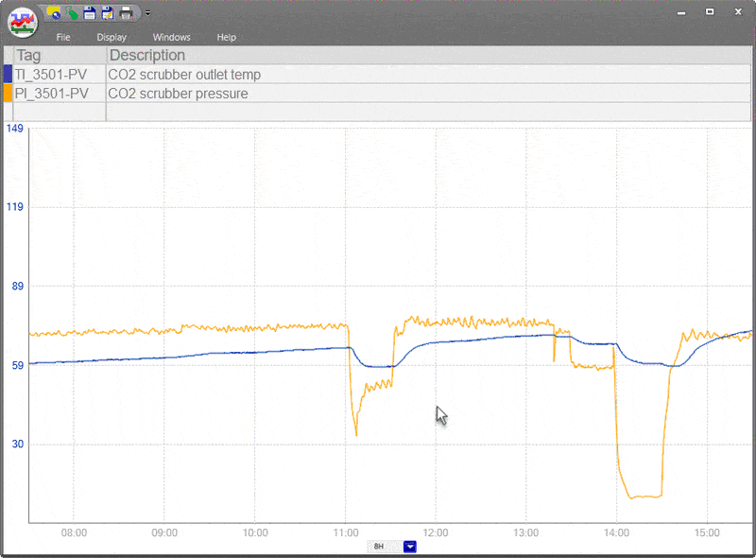Select the PI_3501-PV tag cell
Image resolution: width=756 pixels, height=558 pixels.
point(60,94)
